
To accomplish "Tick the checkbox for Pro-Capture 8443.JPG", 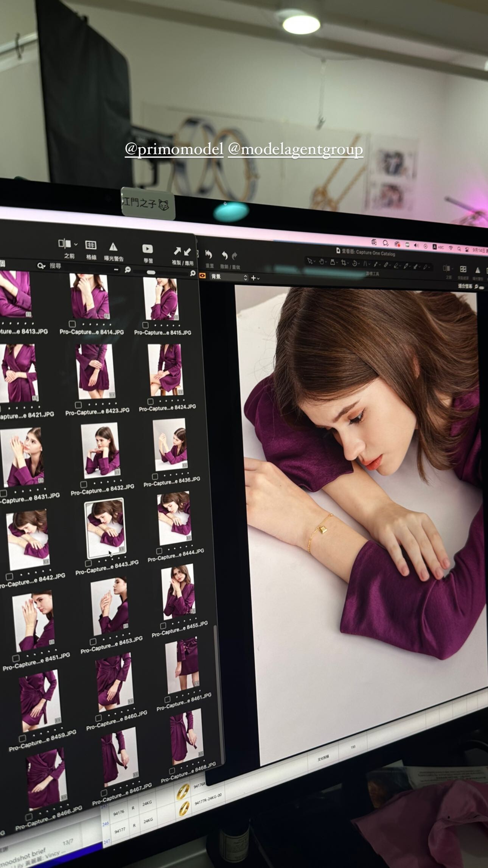I will (x=88, y=563).
